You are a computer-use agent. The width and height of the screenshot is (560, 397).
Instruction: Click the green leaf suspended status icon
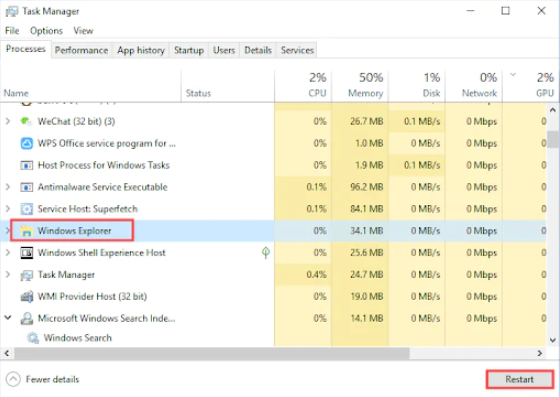pyautogui.click(x=266, y=253)
